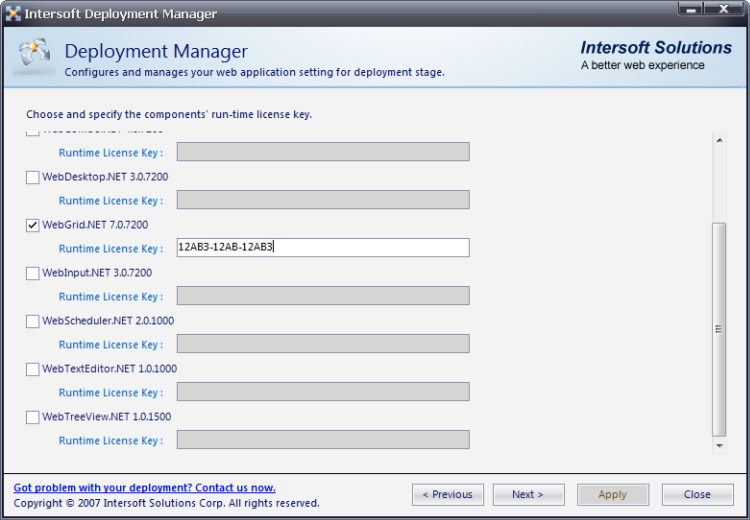The image size is (750, 520).
Task: Open the 'Contact us now' deployment link
Action: click(x=144, y=488)
